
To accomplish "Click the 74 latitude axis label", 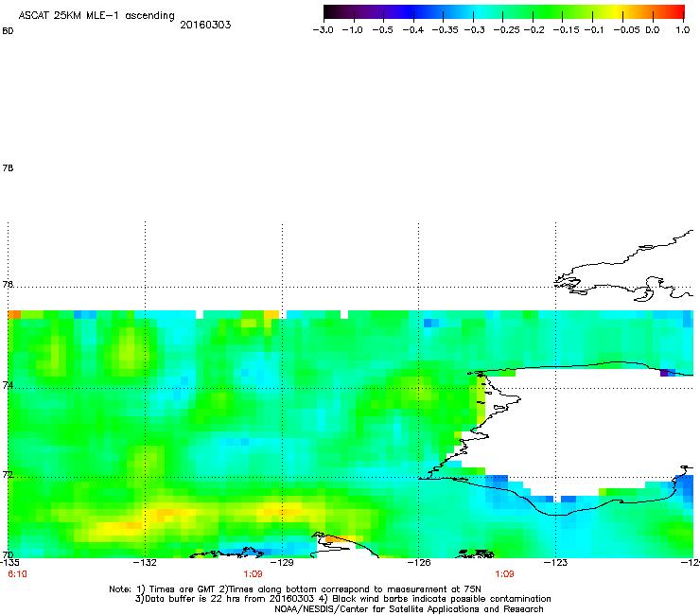I will 8,385.
